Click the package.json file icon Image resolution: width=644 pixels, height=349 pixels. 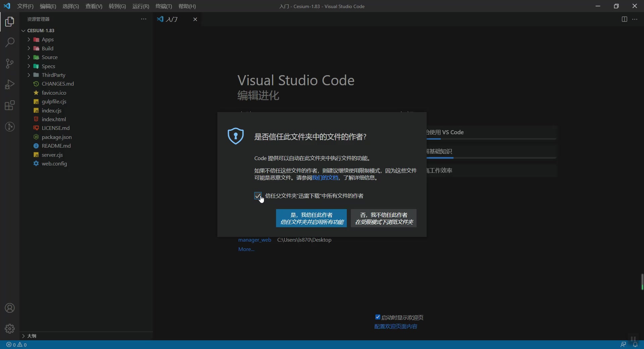click(36, 137)
